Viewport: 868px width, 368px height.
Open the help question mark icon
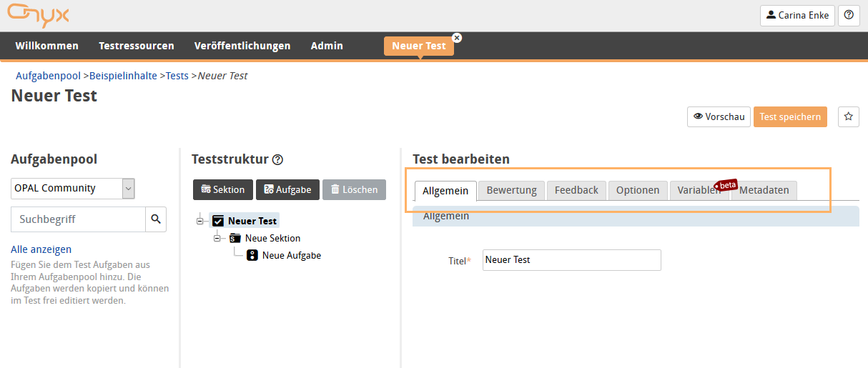(849, 15)
